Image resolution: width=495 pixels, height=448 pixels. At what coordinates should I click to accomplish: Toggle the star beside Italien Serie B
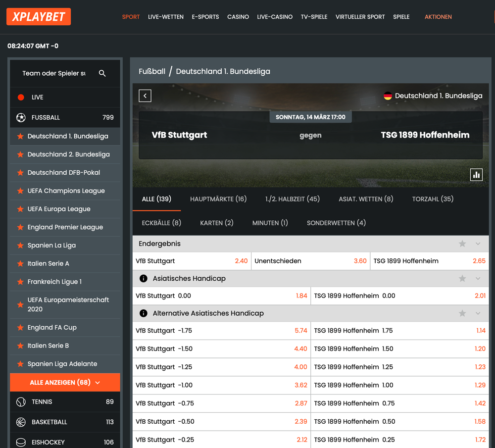click(x=20, y=346)
